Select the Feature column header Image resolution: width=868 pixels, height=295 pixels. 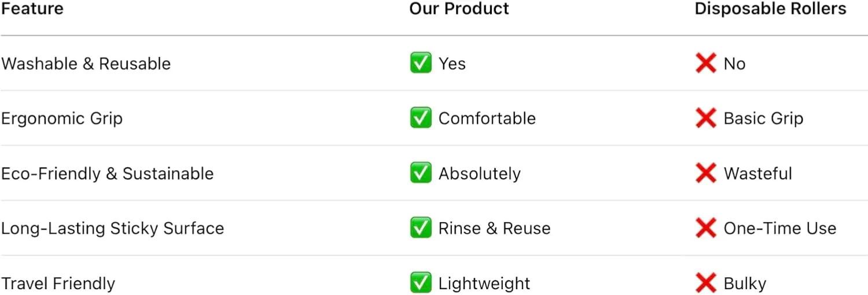32,9
